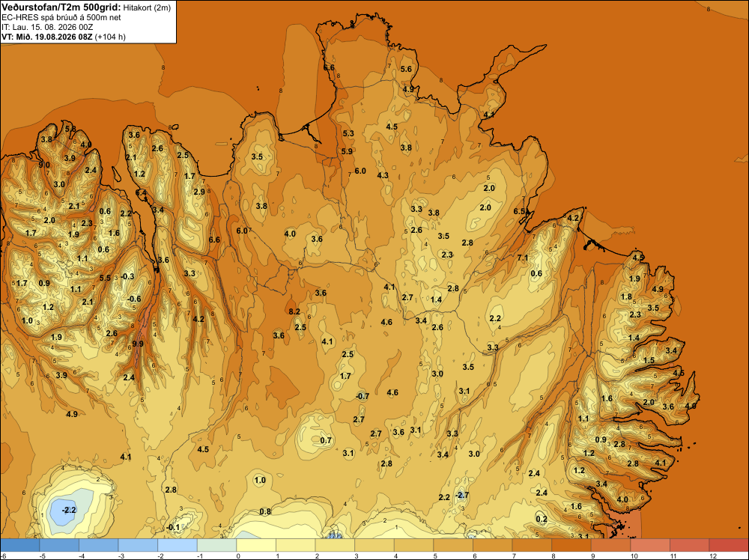Click the '9.0' temperature value
The height and width of the screenshot is (560, 749).
(44, 165)
